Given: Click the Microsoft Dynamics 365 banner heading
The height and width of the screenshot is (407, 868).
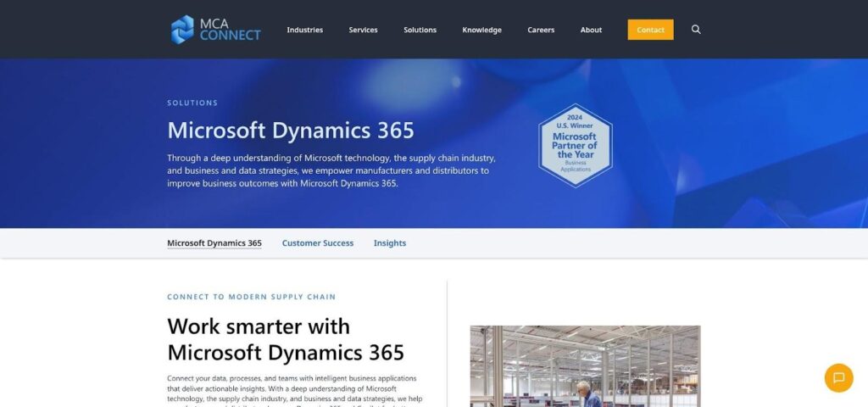Looking at the screenshot, I should pos(291,131).
